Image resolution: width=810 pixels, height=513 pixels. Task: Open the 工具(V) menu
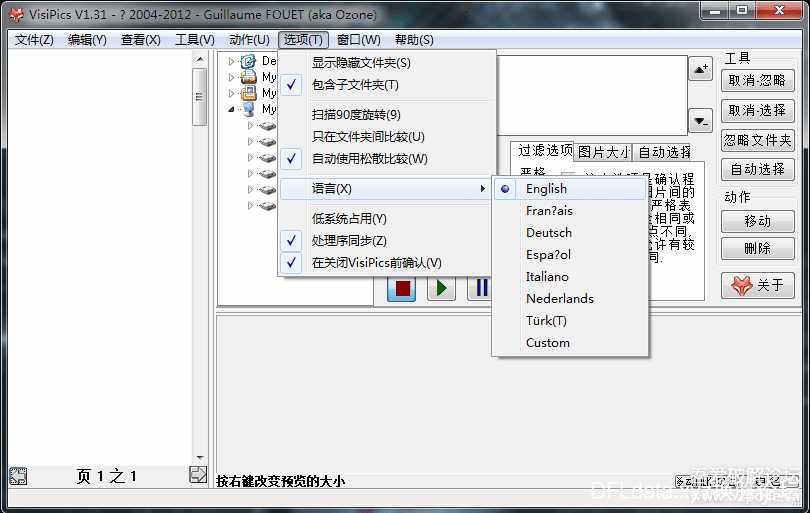(195, 40)
